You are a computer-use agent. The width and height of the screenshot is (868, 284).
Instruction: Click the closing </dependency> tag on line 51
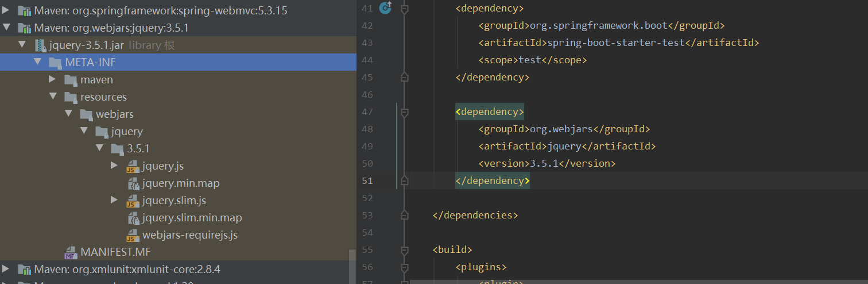click(493, 181)
